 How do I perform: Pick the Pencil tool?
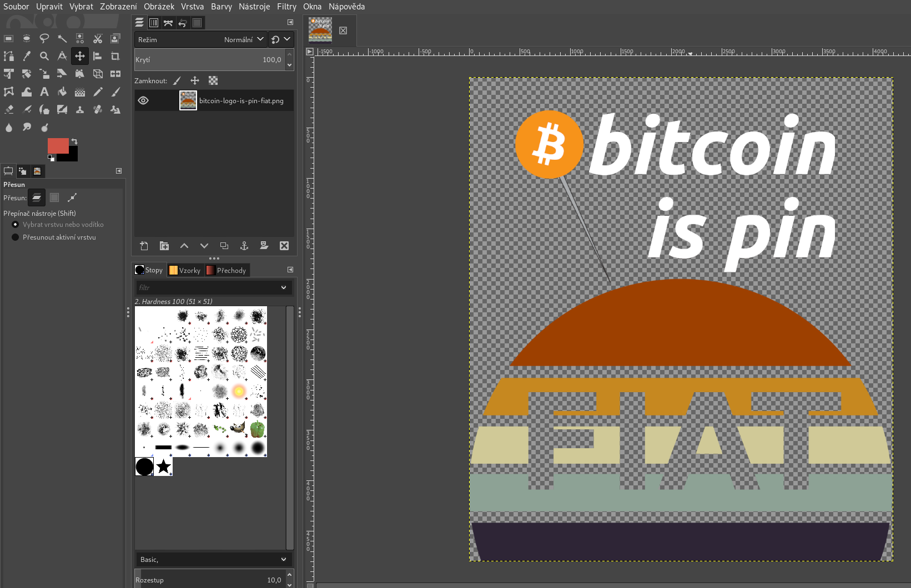(98, 92)
